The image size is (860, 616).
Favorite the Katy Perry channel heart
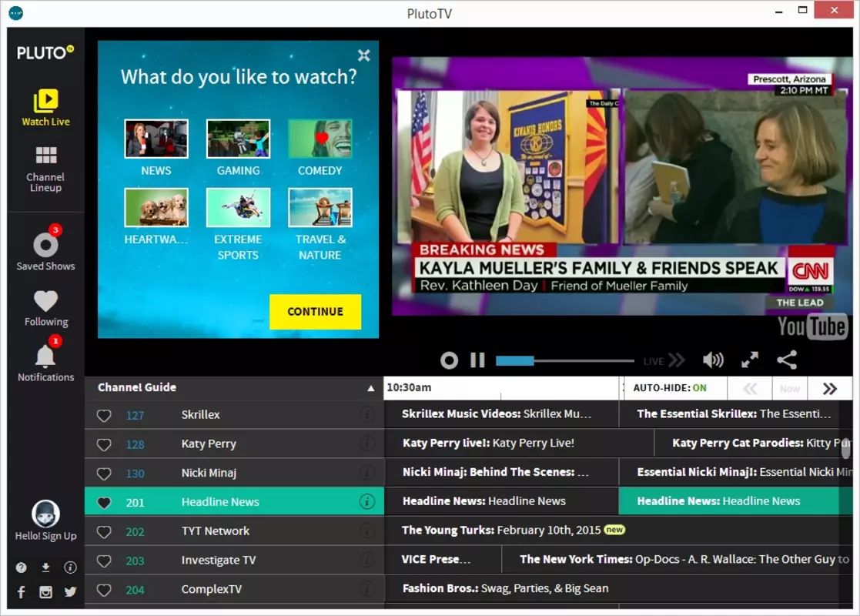point(104,445)
